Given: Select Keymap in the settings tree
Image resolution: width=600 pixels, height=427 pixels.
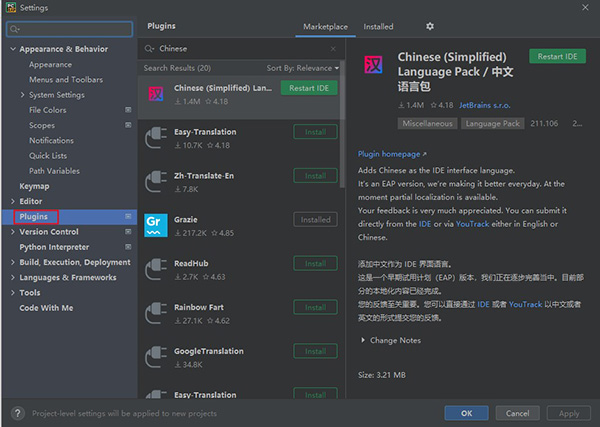Looking at the screenshot, I should (34, 186).
